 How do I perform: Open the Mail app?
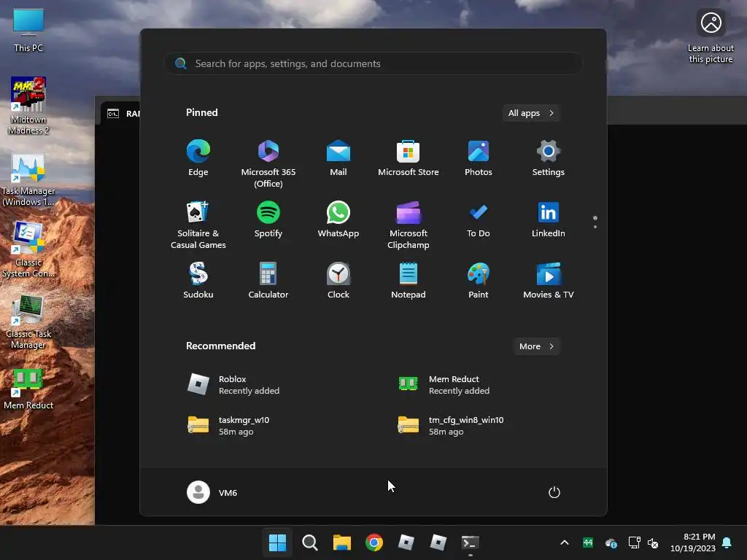(x=338, y=158)
